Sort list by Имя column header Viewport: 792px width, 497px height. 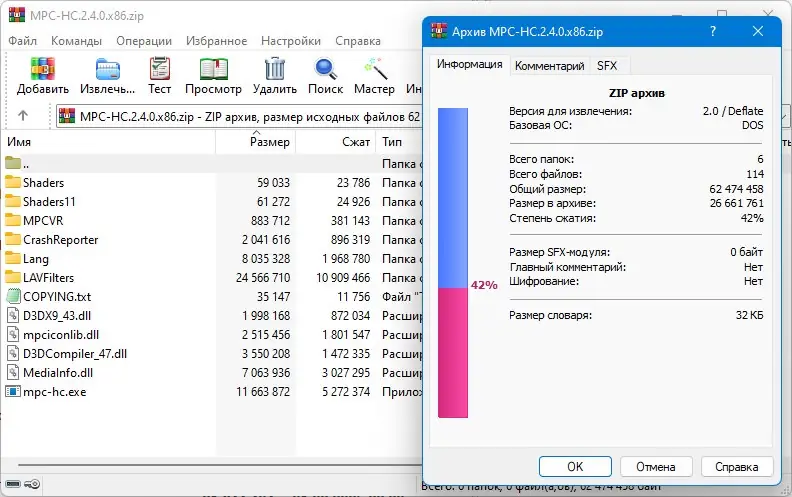(109, 142)
